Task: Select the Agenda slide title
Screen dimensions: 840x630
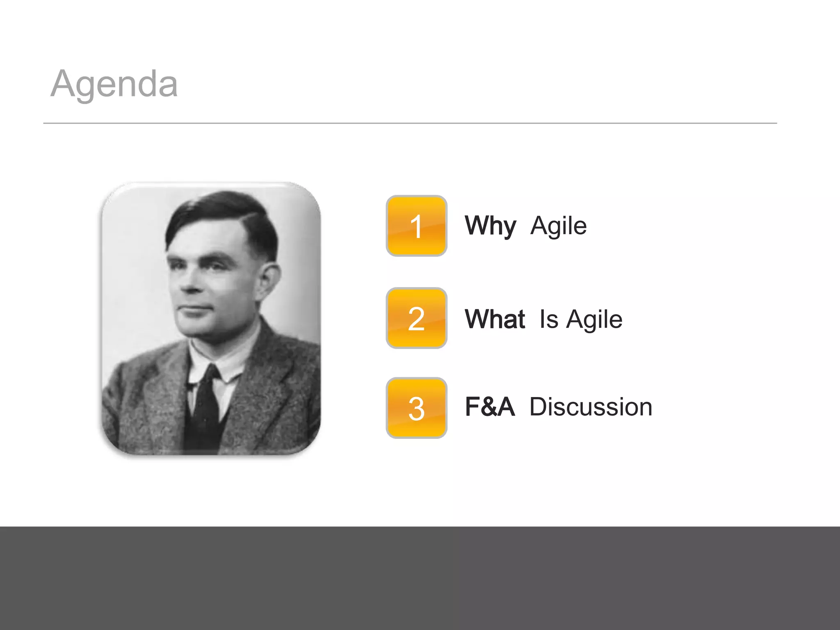Action: tap(114, 84)
